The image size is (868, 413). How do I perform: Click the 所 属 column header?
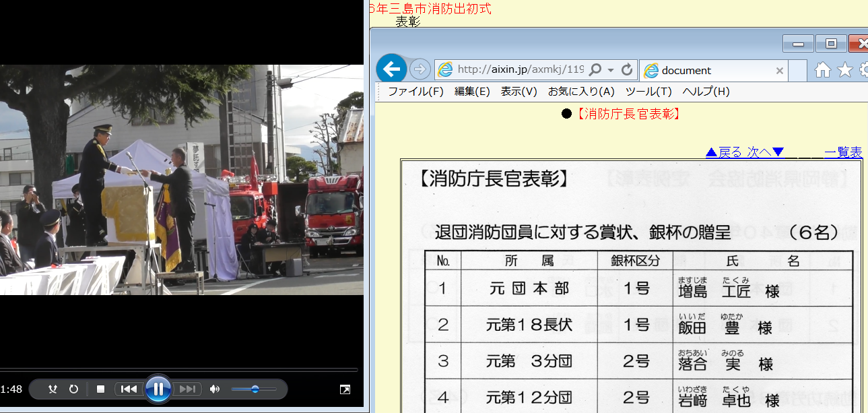click(x=529, y=261)
